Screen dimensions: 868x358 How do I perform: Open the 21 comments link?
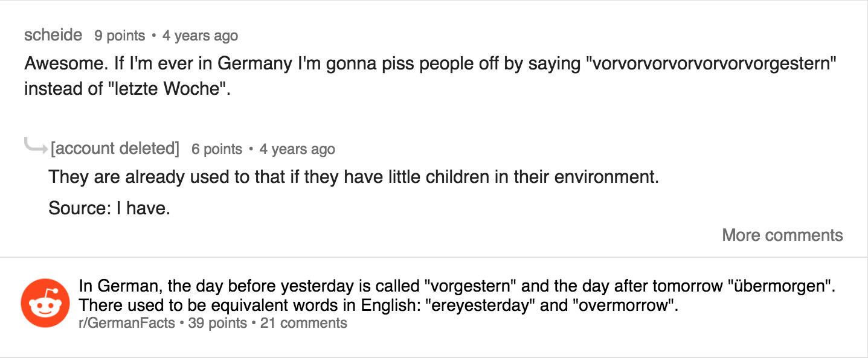coord(304,323)
